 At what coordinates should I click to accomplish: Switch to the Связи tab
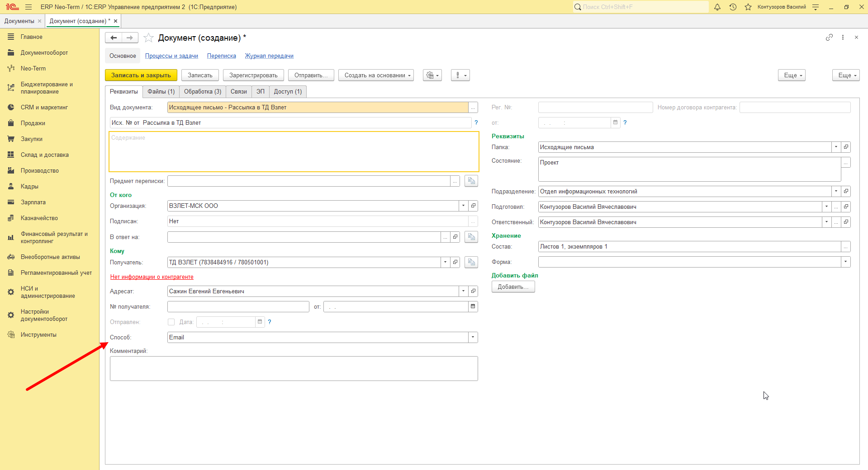(239, 92)
